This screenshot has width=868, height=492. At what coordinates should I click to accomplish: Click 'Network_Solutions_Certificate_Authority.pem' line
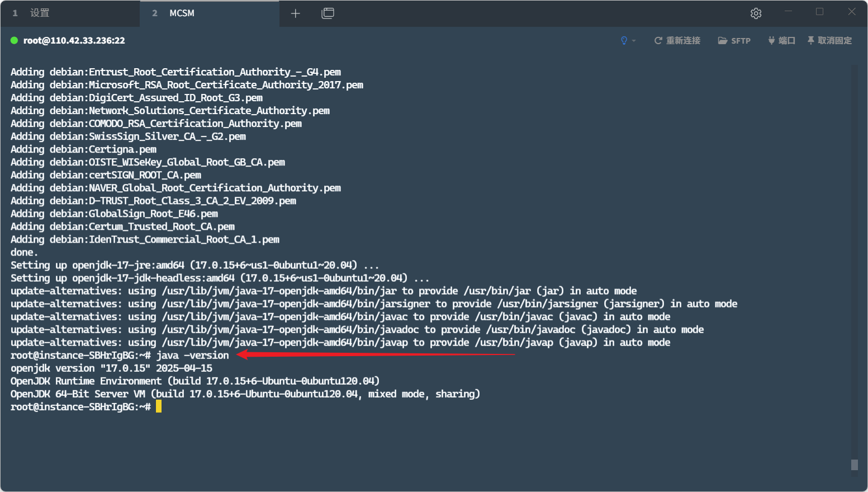(170, 111)
